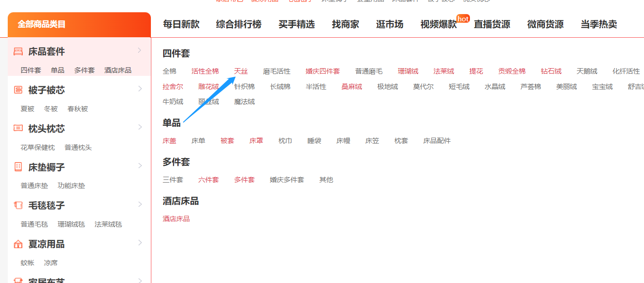The width and height of the screenshot is (644, 283).
Task: Select 珊瑚绒毯 in sidebar
Action: pyautogui.click(x=71, y=224)
